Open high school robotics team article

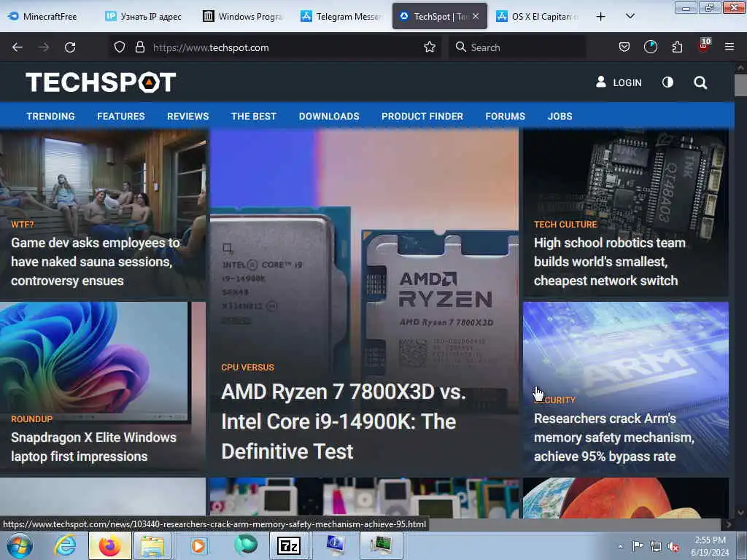[610, 262]
